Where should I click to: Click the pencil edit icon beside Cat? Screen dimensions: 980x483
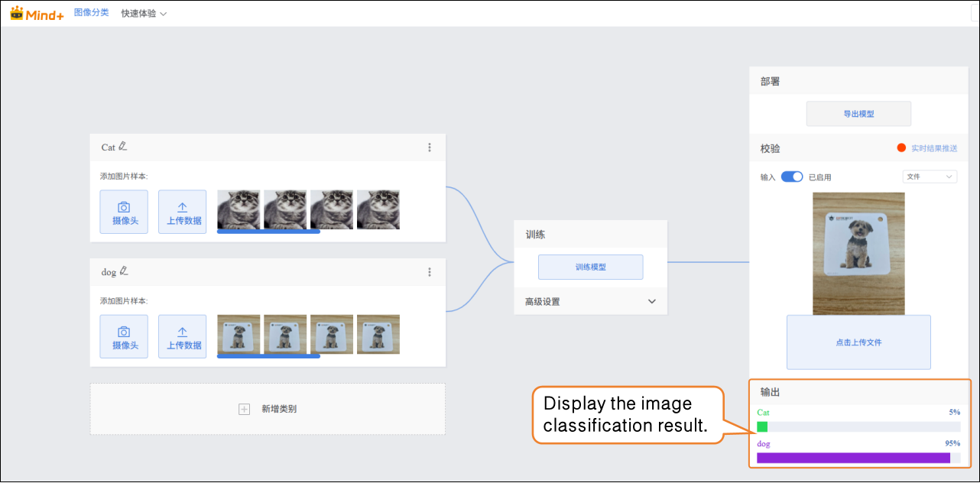pyautogui.click(x=123, y=147)
